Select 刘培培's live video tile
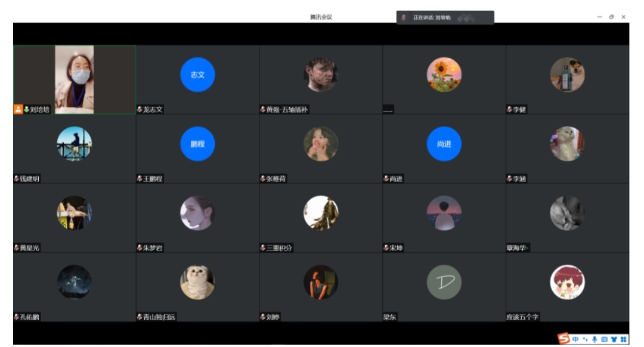 click(x=75, y=76)
